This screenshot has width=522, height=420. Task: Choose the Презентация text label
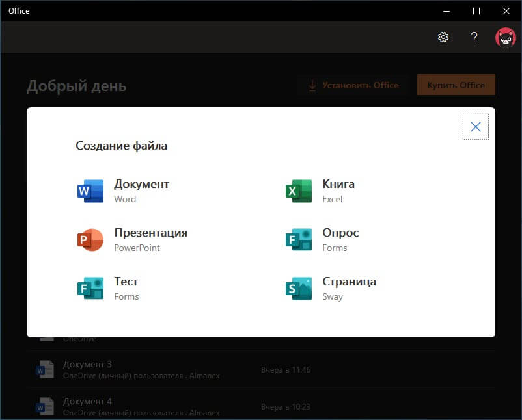click(x=150, y=233)
